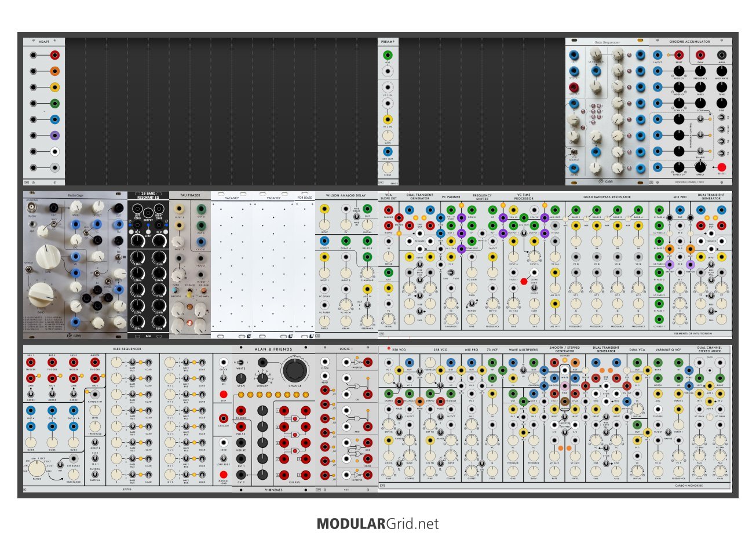Click the blue ENV OUT jack on PREAMP
Image resolution: width=756 pixels, height=536 pixels.
tap(388, 152)
